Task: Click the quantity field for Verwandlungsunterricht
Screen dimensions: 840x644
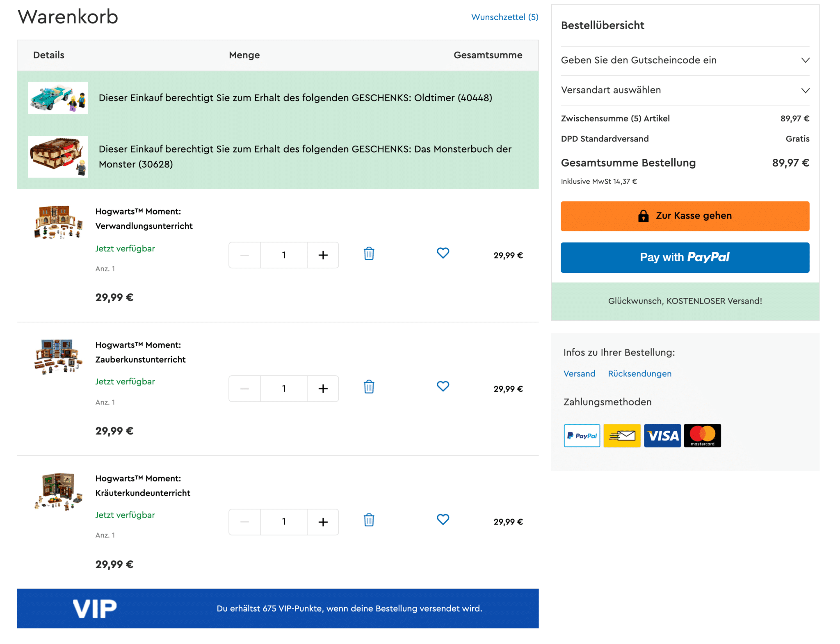Action: coord(284,255)
